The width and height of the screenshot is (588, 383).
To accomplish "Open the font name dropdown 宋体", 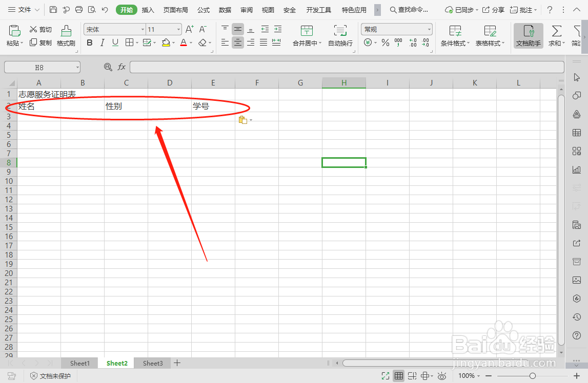I will 143,30.
